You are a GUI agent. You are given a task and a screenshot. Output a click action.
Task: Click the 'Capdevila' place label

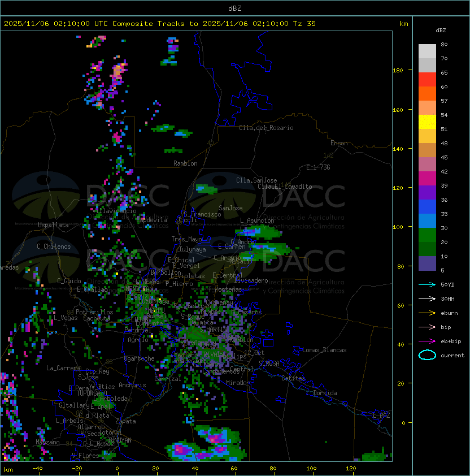pyautogui.click(x=152, y=220)
